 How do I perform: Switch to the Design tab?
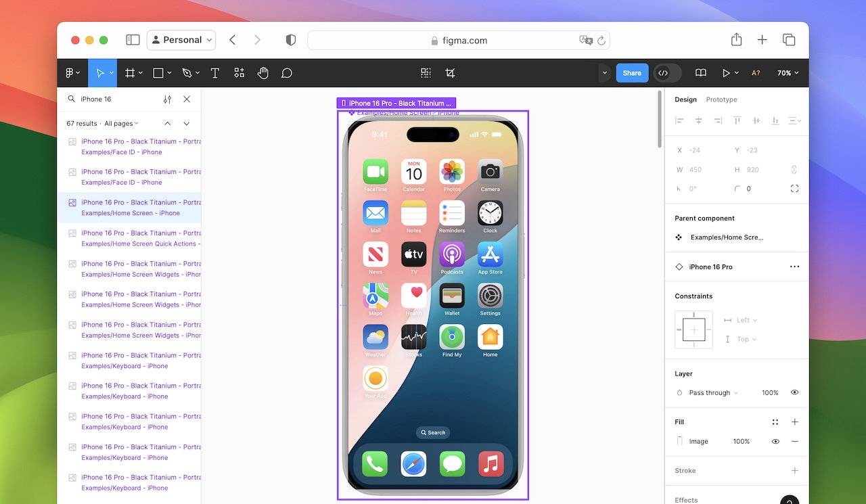pos(685,99)
